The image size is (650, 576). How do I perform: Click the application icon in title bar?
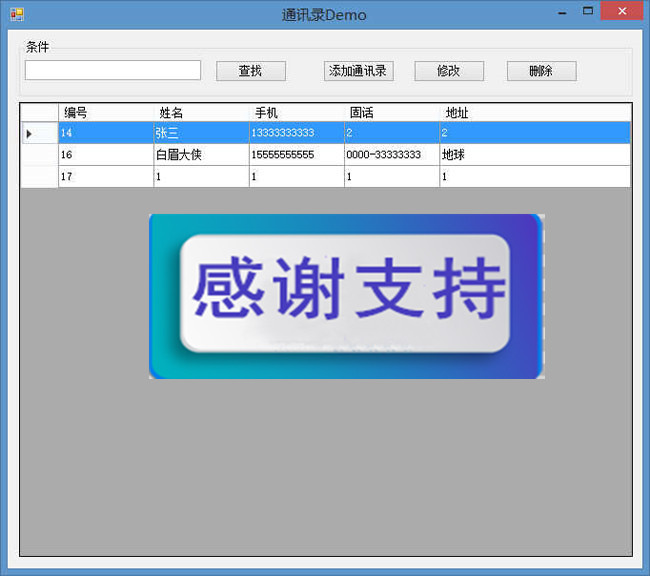click(x=17, y=15)
